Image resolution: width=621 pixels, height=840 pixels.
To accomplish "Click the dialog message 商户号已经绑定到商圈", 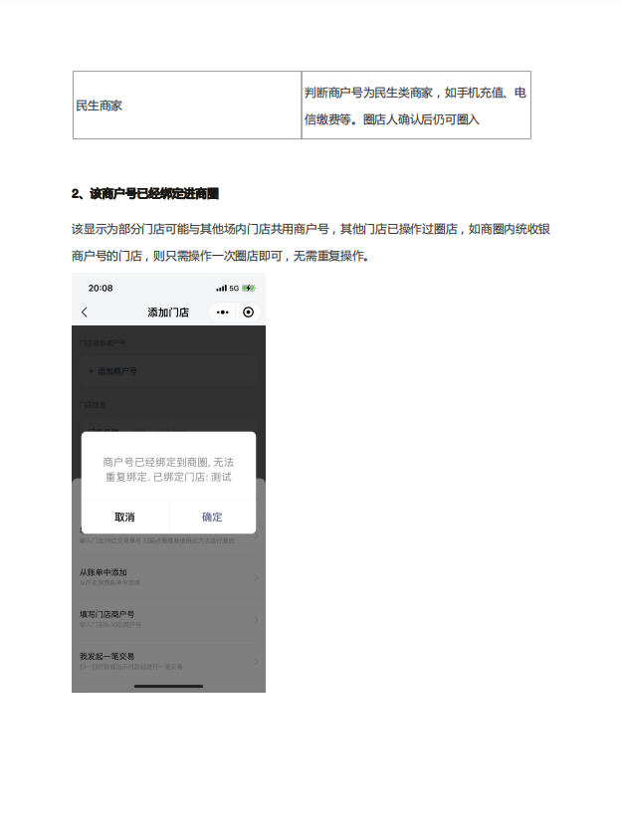I will click(x=168, y=470).
